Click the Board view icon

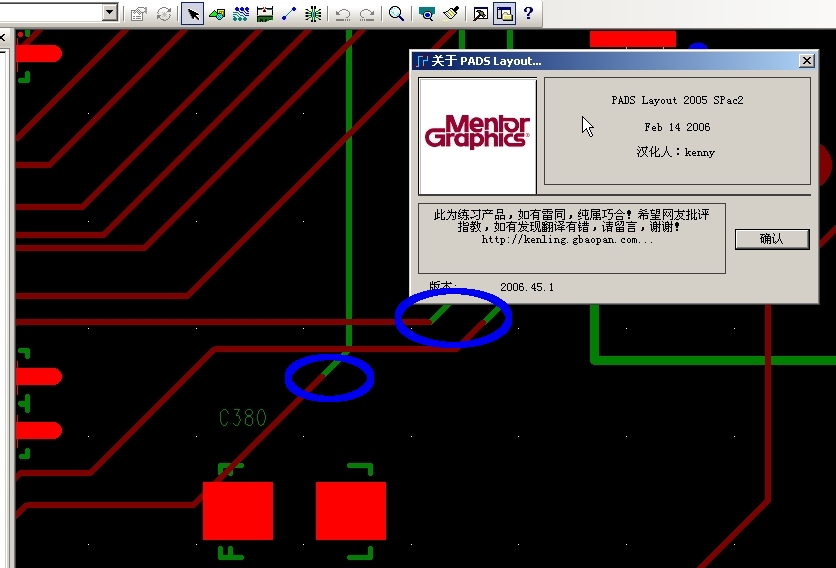click(426, 14)
